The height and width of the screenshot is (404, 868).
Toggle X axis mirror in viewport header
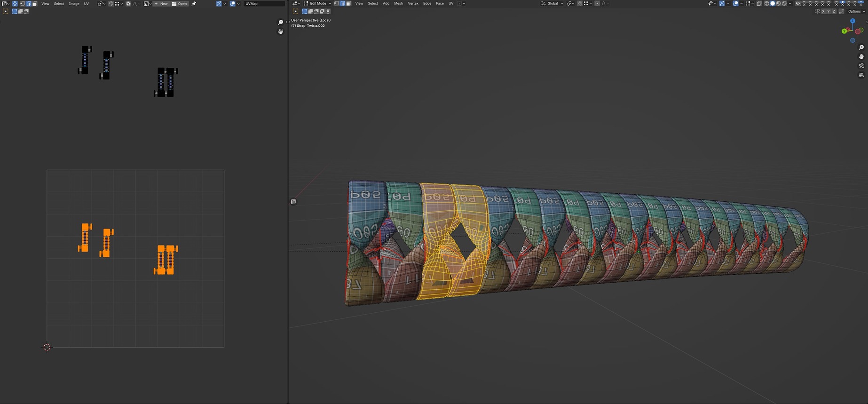coord(823,11)
